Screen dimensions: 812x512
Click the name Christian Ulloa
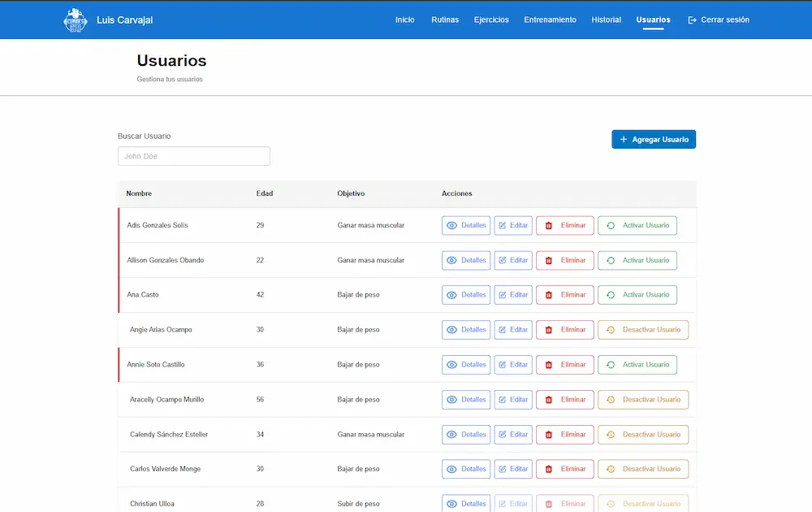click(x=152, y=504)
